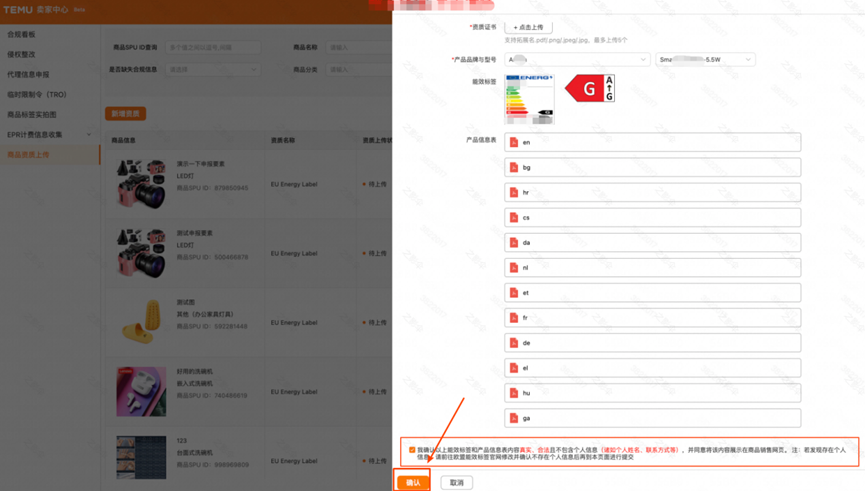Go to 商品标签实拍图 in the sidebar

[32, 114]
